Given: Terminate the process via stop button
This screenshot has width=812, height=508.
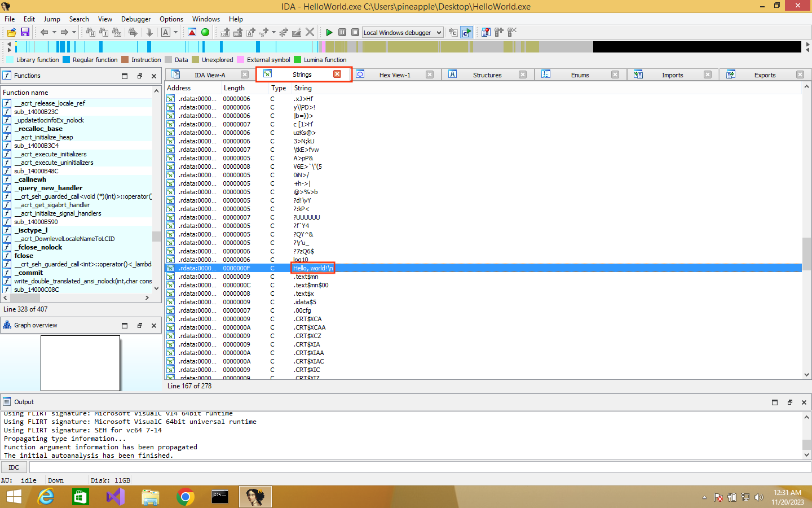Looking at the screenshot, I should coord(355,32).
